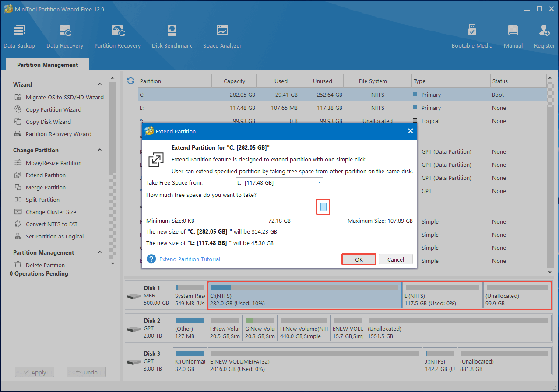Viewport: 559px width, 392px height.
Task: Select E:NEW VOLUME(FAT32) block on Disk 3
Action: click(315, 361)
